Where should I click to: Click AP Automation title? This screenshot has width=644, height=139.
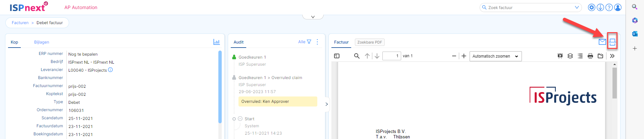click(x=81, y=7)
